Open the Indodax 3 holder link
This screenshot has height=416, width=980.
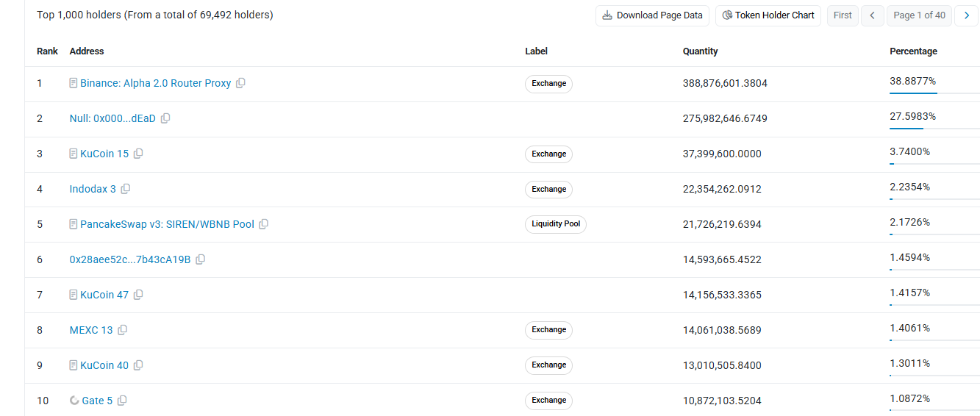coord(93,189)
